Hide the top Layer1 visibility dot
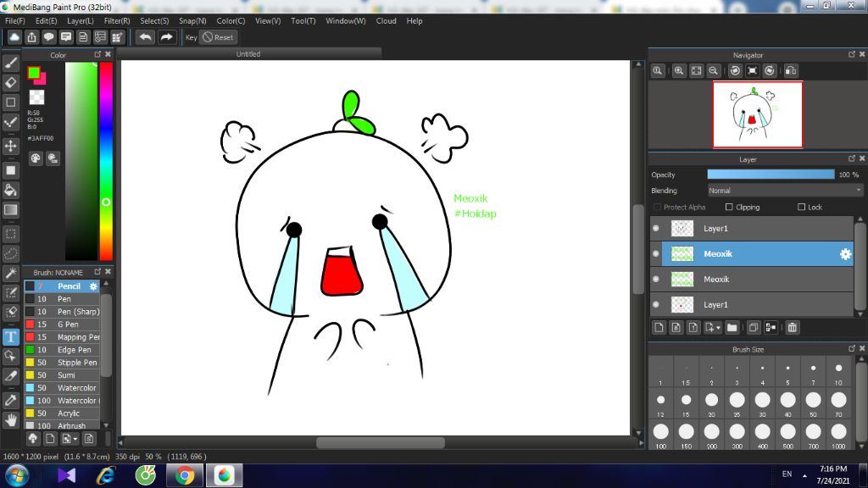This screenshot has width=868, height=488. click(x=656, y=229)
